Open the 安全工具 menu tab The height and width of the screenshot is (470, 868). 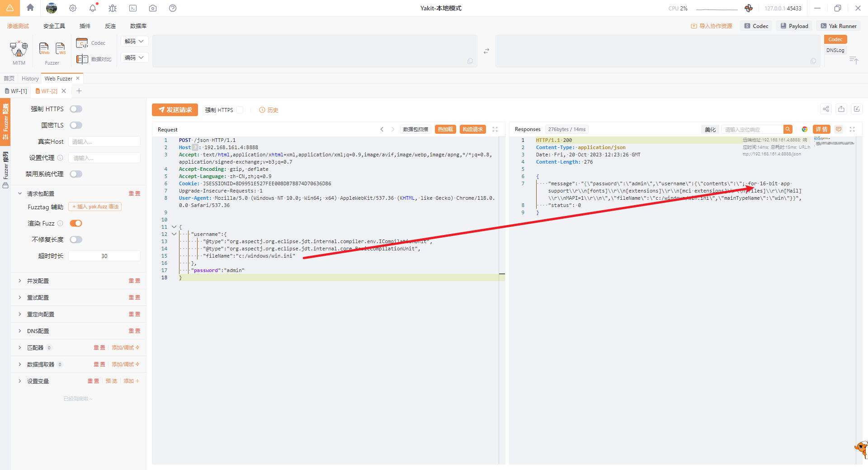(54, 26)
